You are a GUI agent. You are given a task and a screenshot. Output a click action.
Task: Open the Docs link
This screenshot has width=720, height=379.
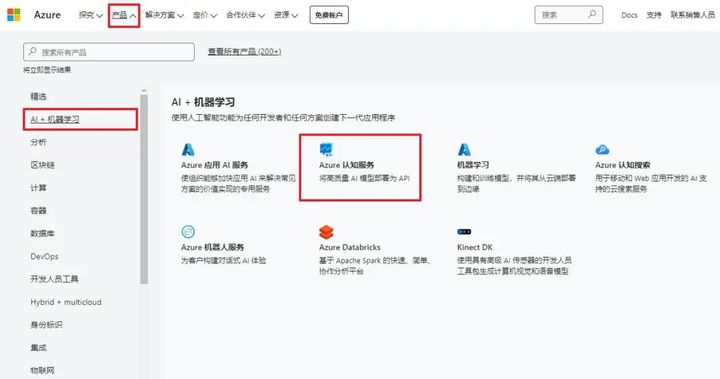point(629,15)
